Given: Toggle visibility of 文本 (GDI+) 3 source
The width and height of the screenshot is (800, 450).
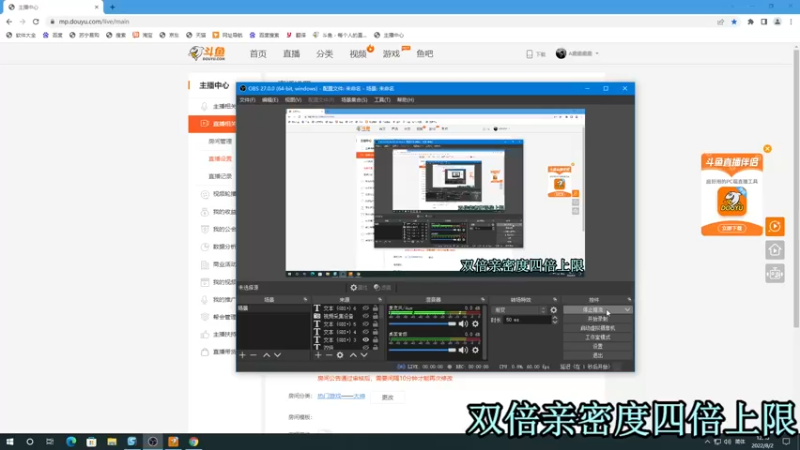Looking at the screenshot, I should pyautogui.click(x=365, y=340).
